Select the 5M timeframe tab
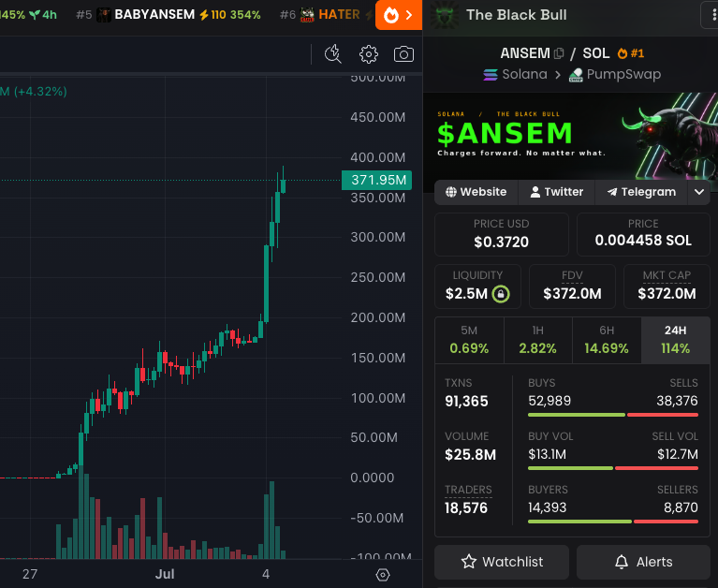718x588 pixels. pos(469,340)
